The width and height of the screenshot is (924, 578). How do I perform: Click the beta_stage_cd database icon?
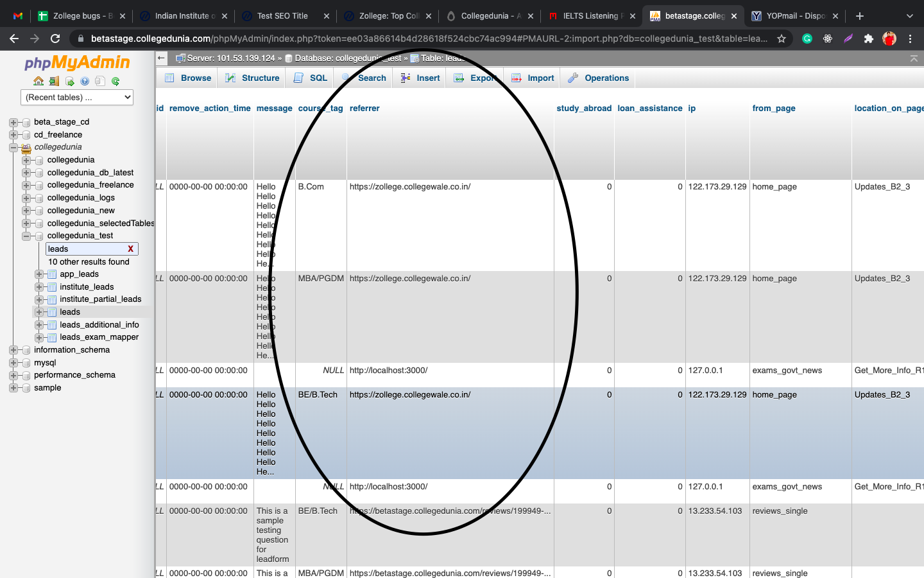[26, 122]
